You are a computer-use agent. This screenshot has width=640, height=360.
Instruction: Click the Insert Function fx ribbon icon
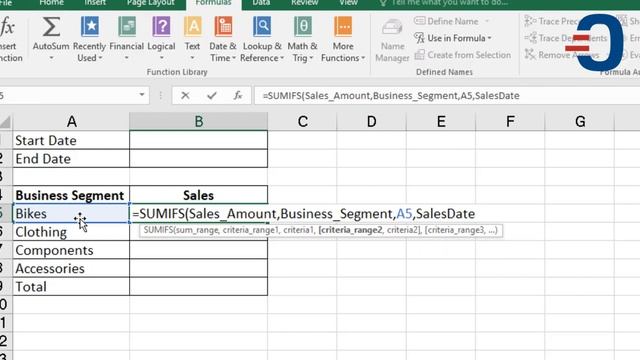pyautogui.click(x=8, y=28)
